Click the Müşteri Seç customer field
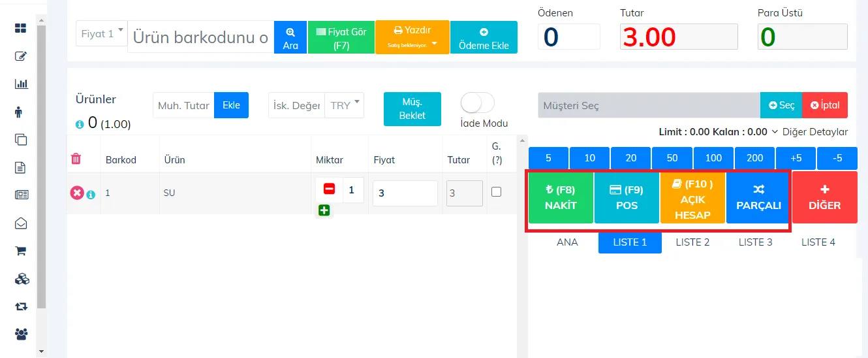The height and width of the screenshot is (358, 868). (649, 105)
